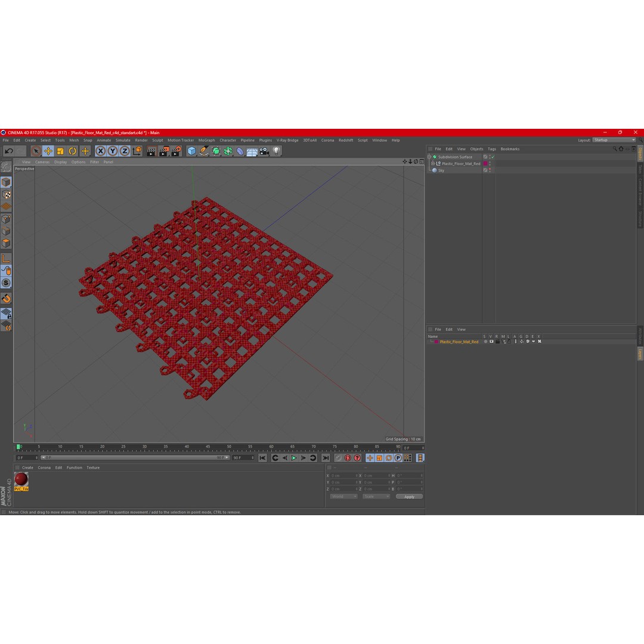Open the blue Deformer objects icon

(240, 151)
